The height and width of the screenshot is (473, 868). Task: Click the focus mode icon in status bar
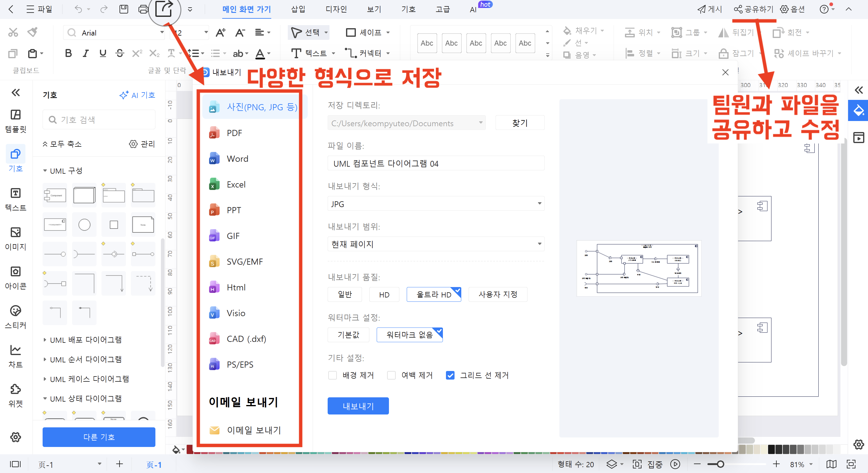637,464
